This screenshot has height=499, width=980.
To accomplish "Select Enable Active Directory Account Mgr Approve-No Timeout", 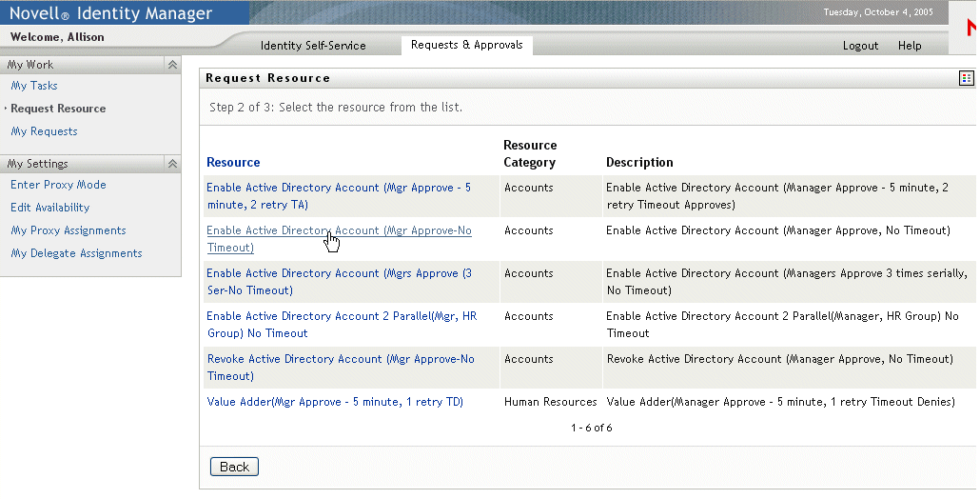I will 339,231.
